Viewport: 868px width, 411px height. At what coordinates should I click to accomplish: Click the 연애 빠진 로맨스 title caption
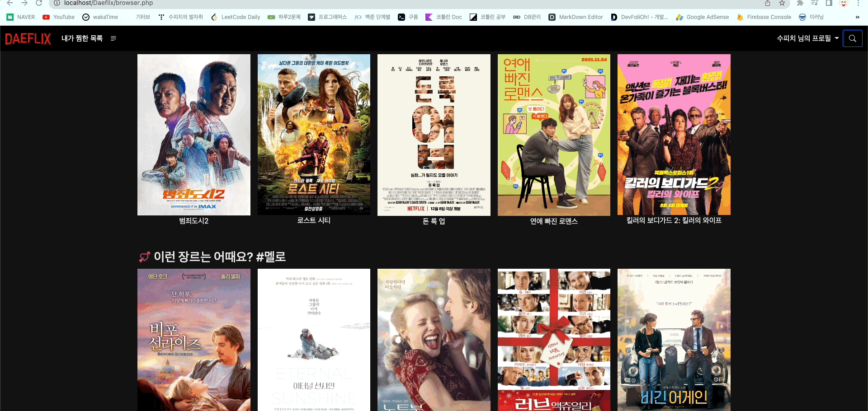(554, 221)
